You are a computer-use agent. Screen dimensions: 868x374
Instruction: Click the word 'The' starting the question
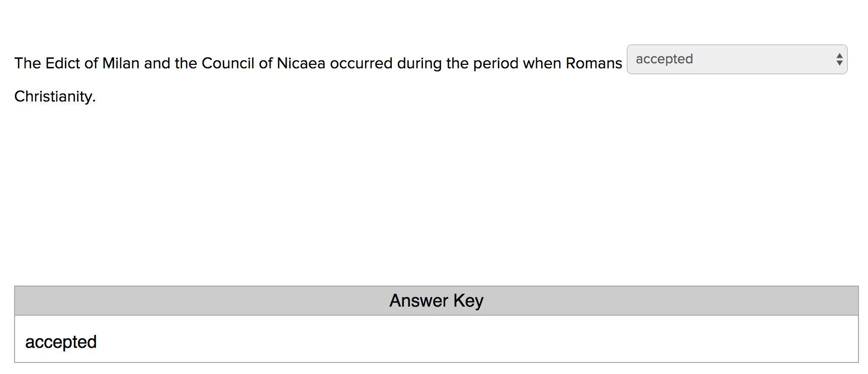pyautogui.click(x=27, y=63)
